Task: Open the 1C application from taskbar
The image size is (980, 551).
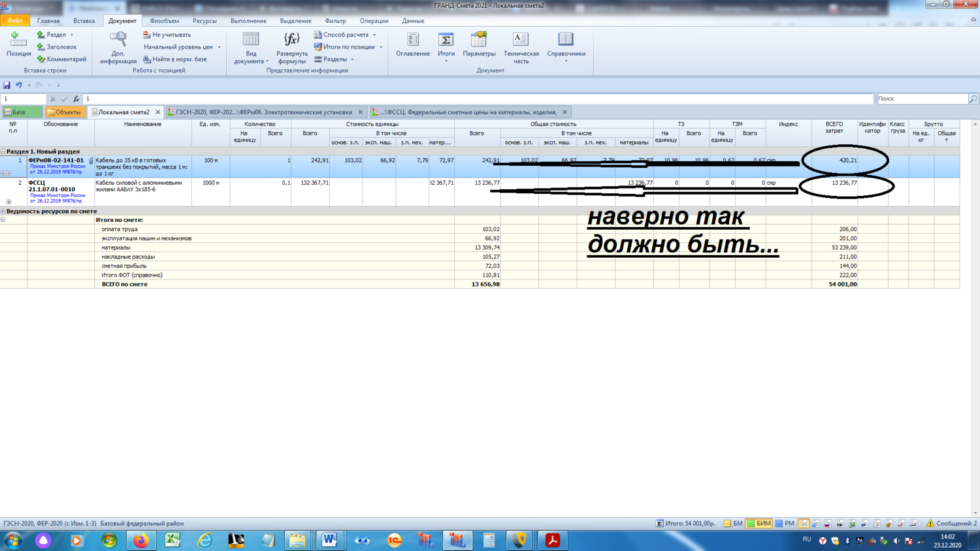Action: click(394, 541)
